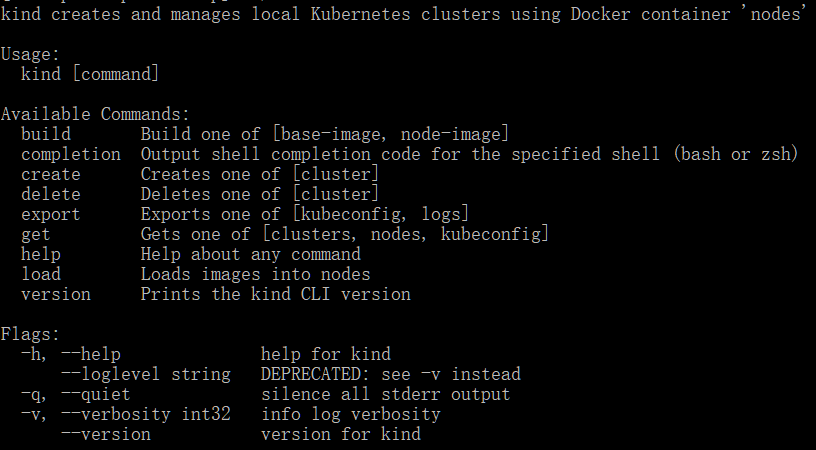The height and width of the screenshot is (450, 816).
Task: Click the 'create' command name
Action: tap(50, 174)
